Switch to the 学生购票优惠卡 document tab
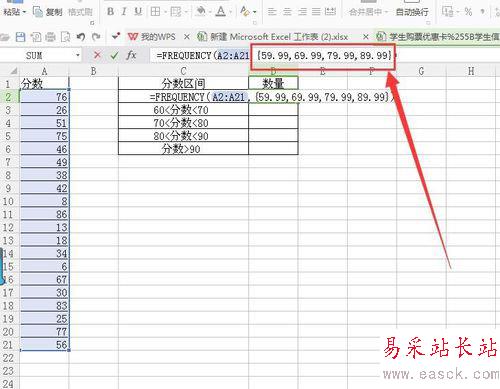 (x=438, y=37)
